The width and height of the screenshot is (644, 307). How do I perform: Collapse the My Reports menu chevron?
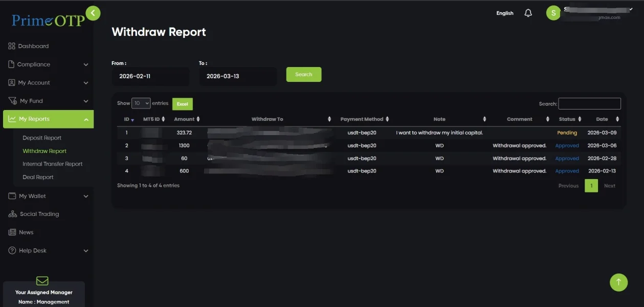86,119
